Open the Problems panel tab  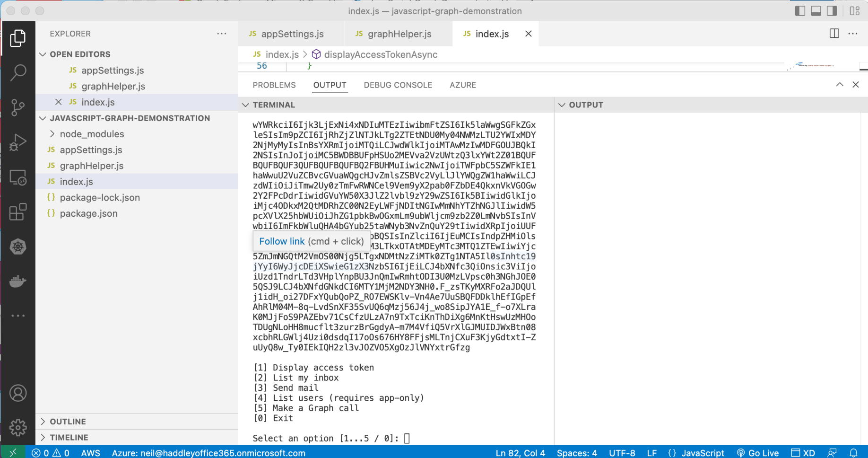tap(274, 85)
